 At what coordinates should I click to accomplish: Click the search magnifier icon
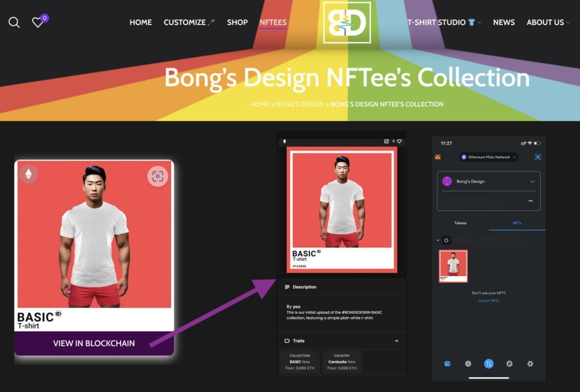pyautogui.click(x=14, y=23)
